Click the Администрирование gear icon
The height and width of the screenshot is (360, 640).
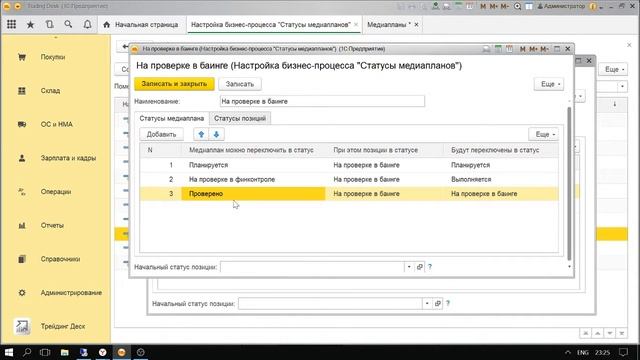point(22,293)
